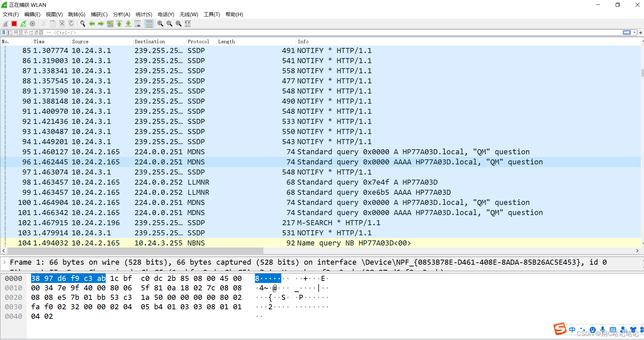Jump to first packet icon

point(119,24)
